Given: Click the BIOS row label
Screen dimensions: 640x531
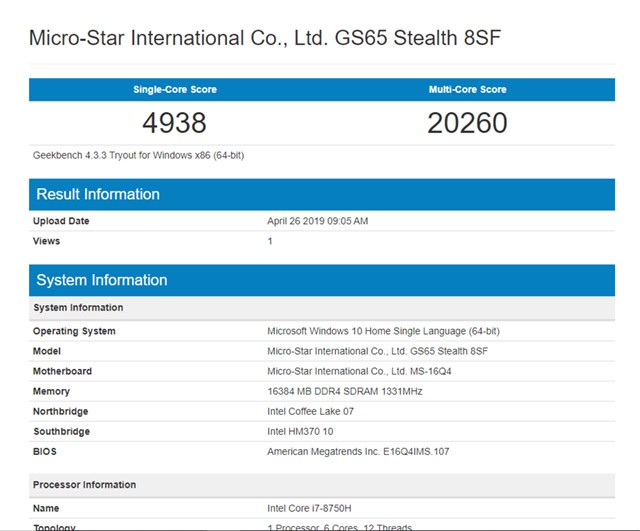Looking at the screenshot, I should click(x=45, y=451).
